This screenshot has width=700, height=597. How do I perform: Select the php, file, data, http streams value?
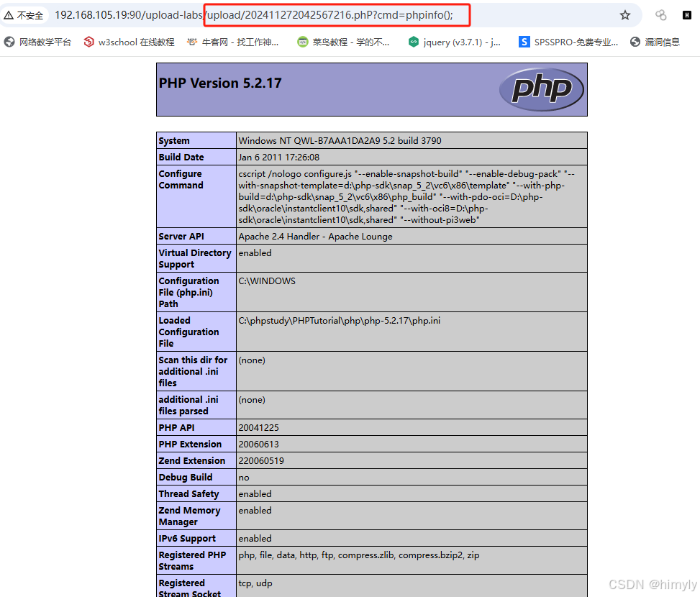pos(359,555)
